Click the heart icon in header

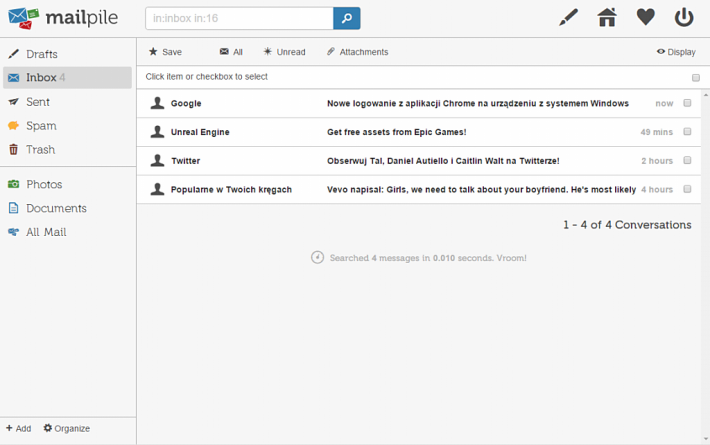[x=645, y=18]
